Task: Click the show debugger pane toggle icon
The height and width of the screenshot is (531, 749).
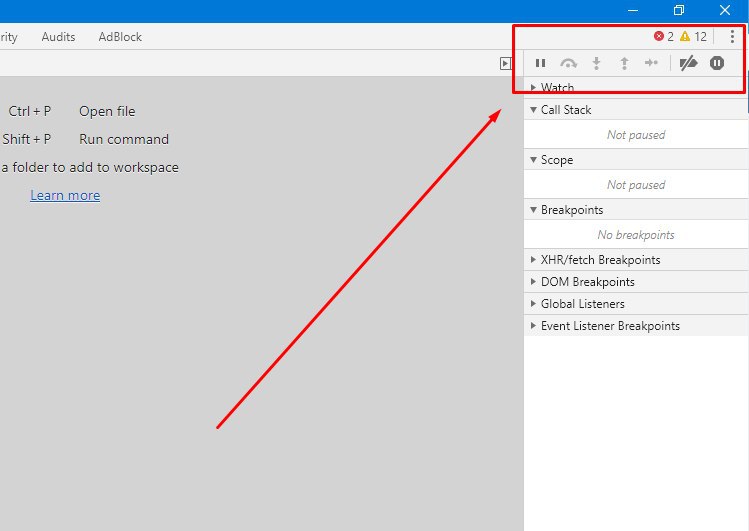Action: tap(505, 64)
